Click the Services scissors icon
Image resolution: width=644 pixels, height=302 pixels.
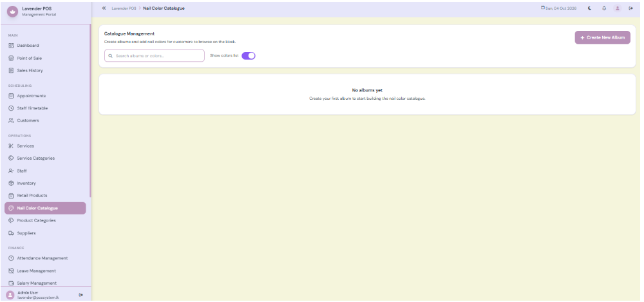point(11,146)
